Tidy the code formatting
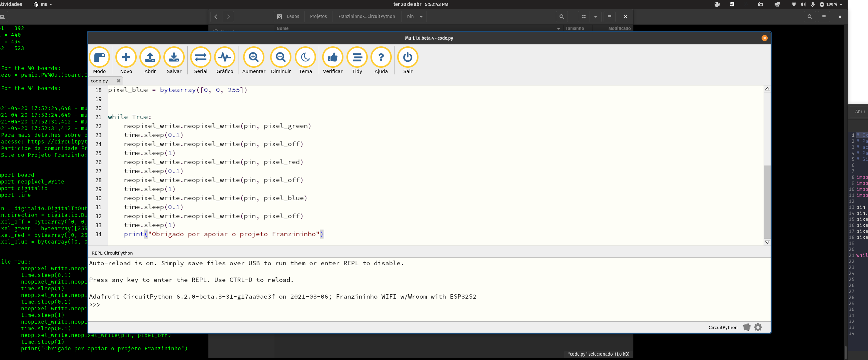868x360 pixels. coord(357,60)
